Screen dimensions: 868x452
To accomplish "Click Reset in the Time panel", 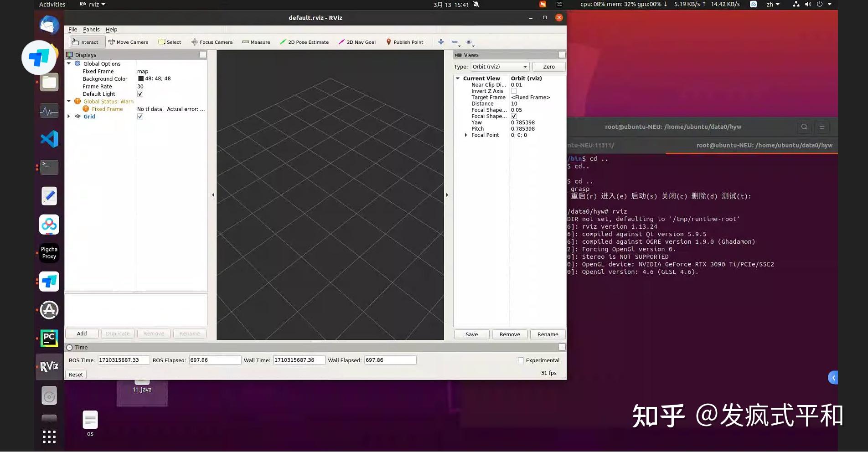I will [x=75, y=374].
